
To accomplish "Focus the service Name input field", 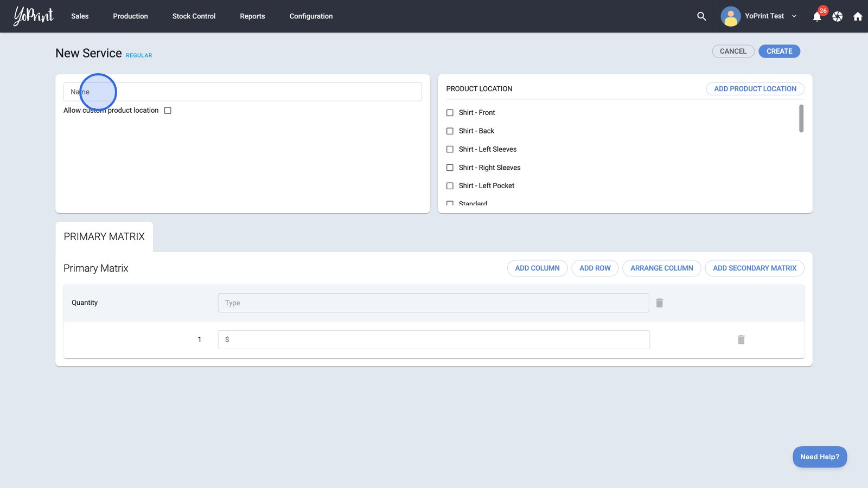I will (242, 92).
